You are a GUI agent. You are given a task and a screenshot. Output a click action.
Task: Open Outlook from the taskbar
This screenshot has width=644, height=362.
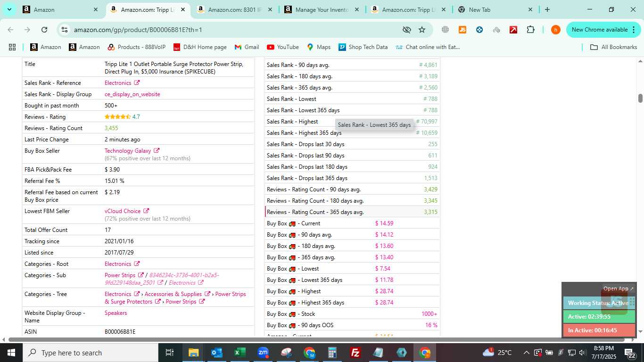[x=217, y=353]
